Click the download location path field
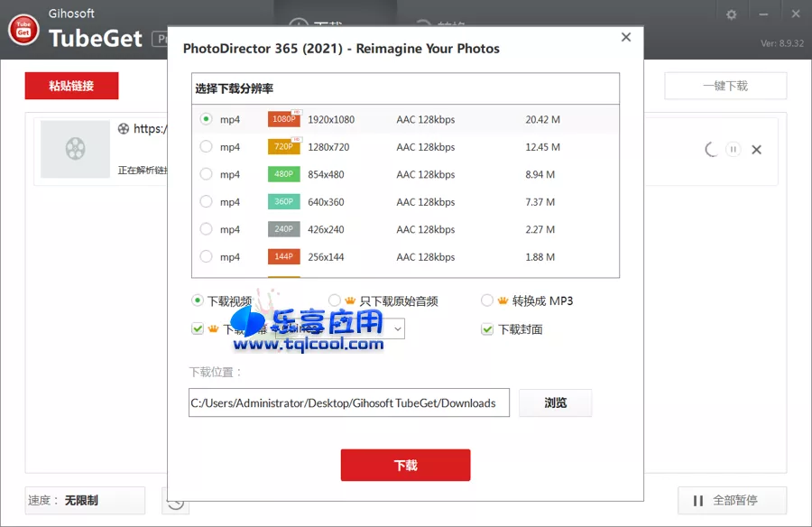Image resolution: width=812 pixels, height=527 pixels. click(x=348, y=402)
